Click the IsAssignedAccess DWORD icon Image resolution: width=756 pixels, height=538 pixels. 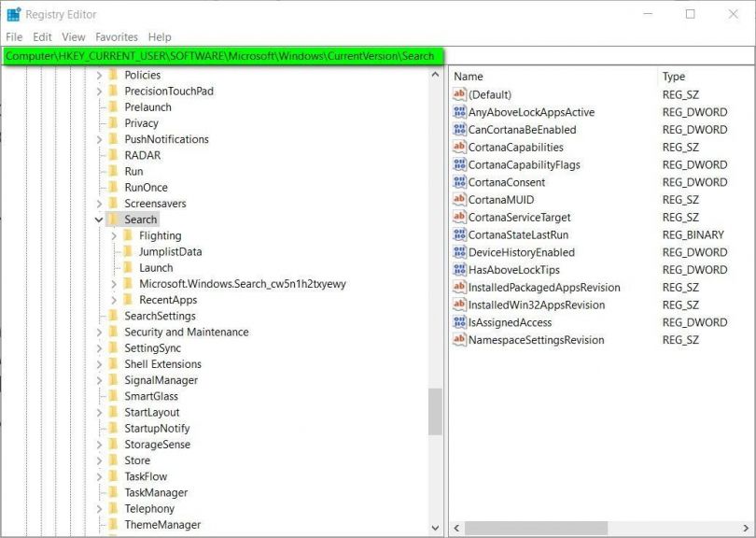point(458,322)
